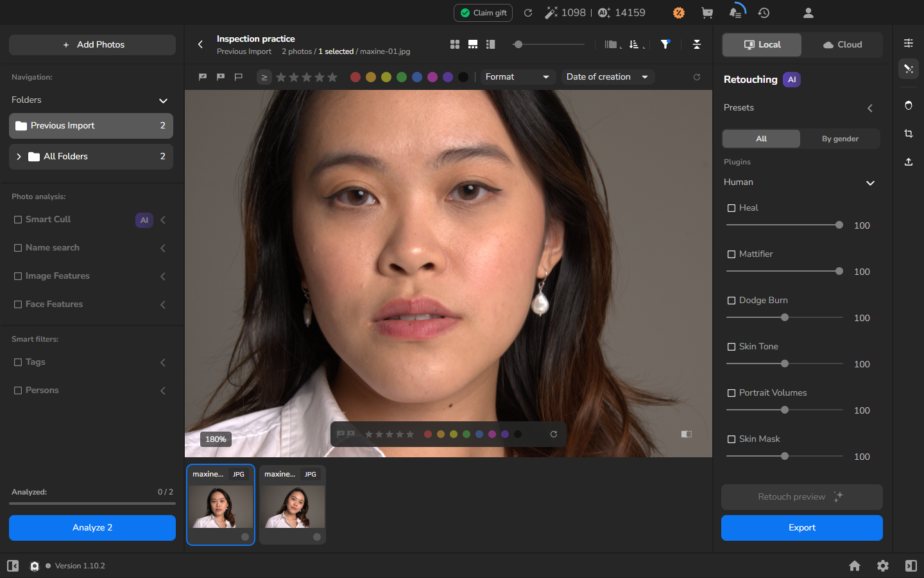
Task: Switch to grid view layout
Action: (x=455, y=44)
